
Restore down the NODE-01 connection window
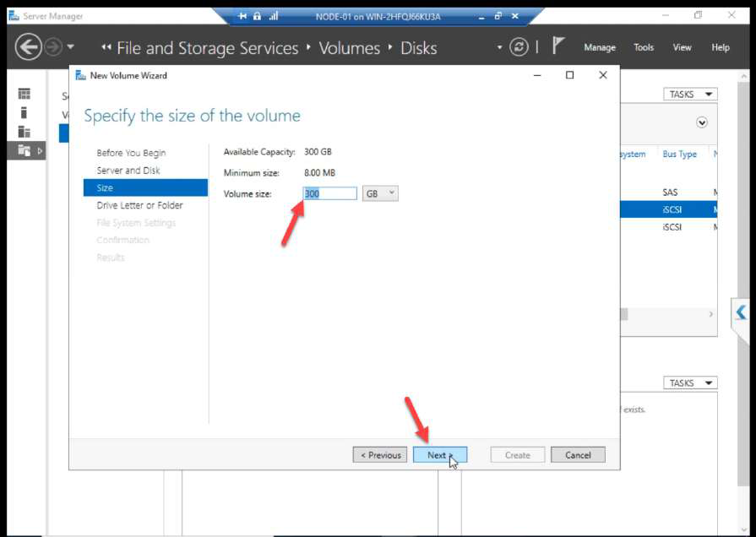[x=498, y=16]
